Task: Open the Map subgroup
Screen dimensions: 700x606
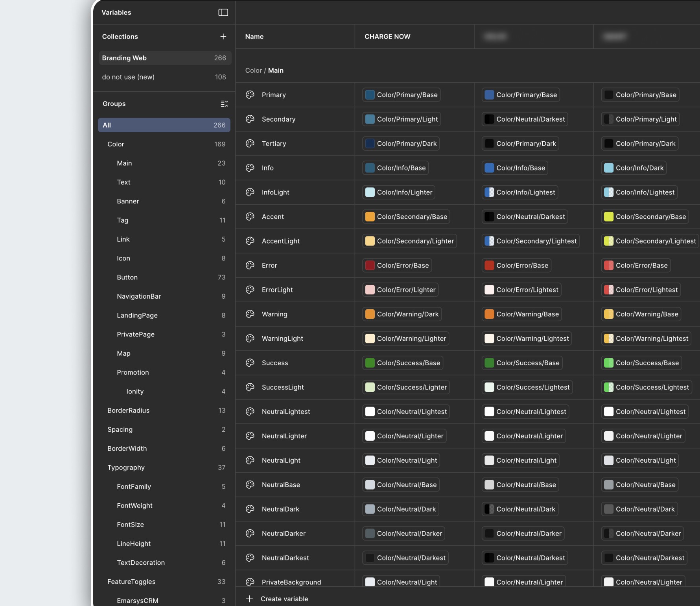Action: click(x=164, y=354)
